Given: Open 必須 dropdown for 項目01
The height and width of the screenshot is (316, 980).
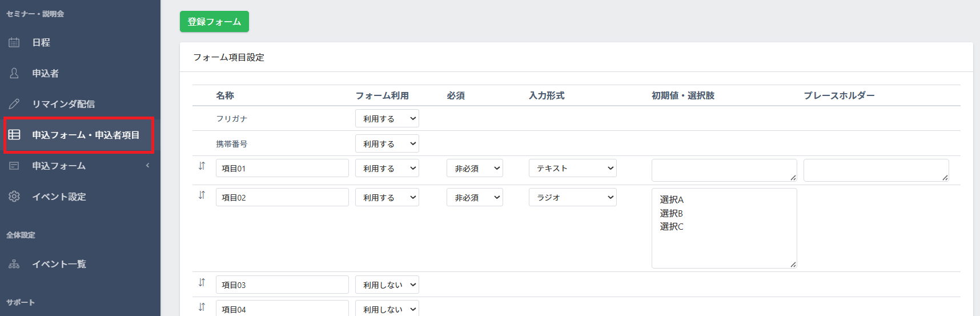Looking at the screenshot, I should [474, 169].
